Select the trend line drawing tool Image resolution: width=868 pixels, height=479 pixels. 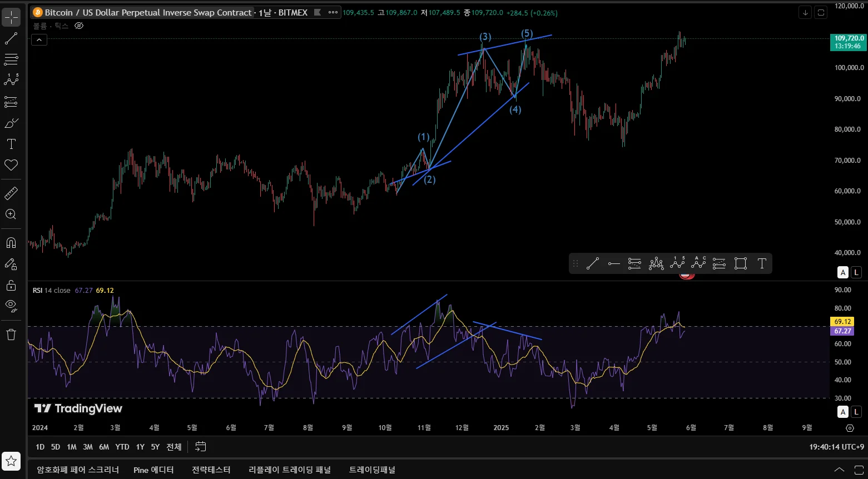click(x=11, y=38)
